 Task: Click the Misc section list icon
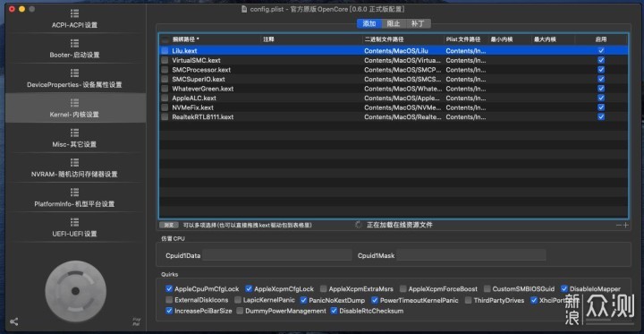[74, 133]
